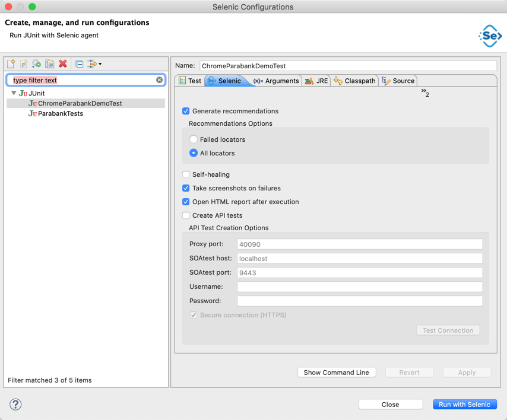Click the SOAtest host field
This screenshot has height=420, width=507.
pos(360,259)
